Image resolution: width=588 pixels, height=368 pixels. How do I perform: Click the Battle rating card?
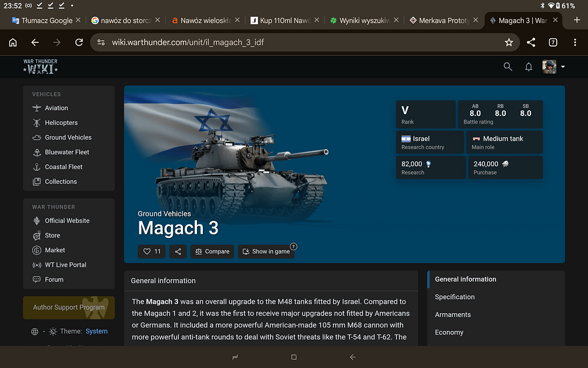tap(500, 114)
